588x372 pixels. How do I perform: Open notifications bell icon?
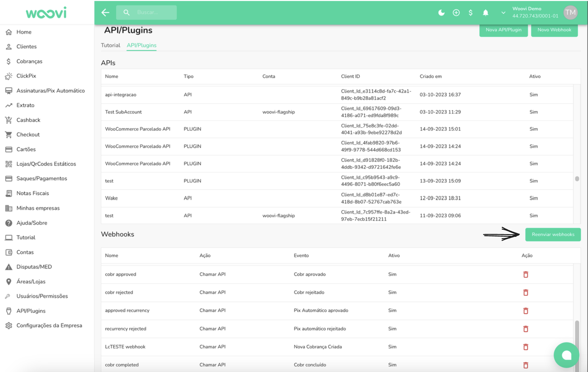pyautogui.click(x=486, y=13)
